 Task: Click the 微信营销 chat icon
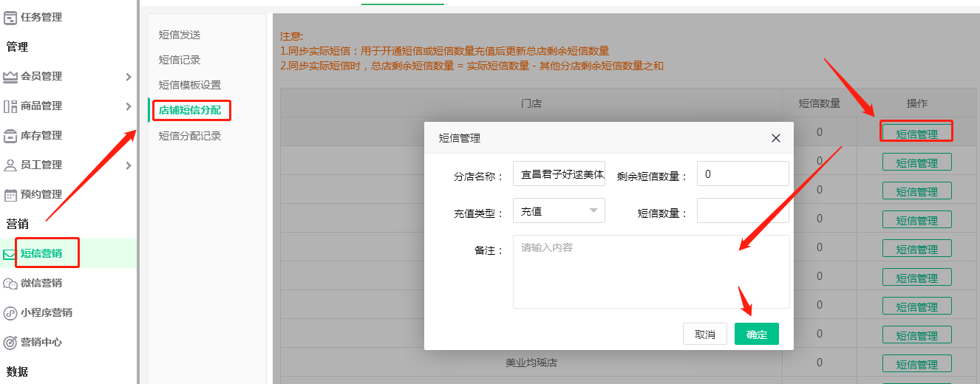pos(10,283)
